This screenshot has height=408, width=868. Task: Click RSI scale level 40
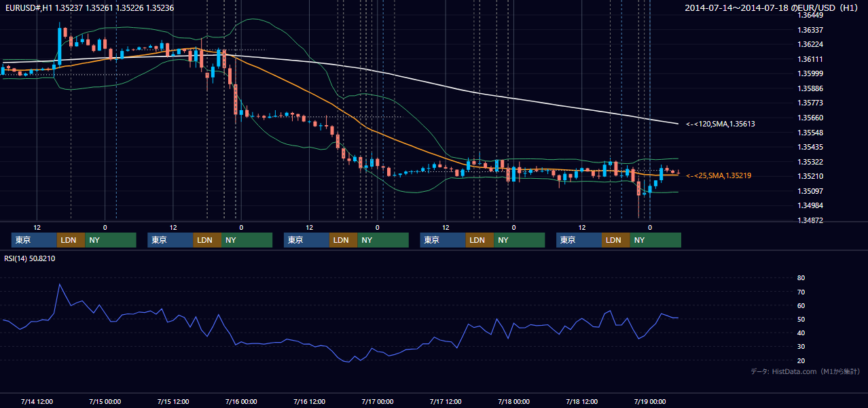pyautogui.click(x=801, y=333)
